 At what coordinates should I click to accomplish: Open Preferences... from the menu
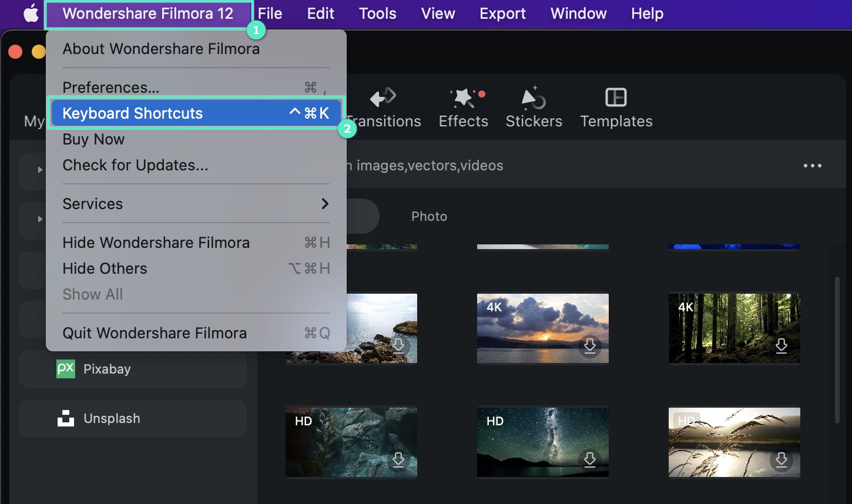196,88
